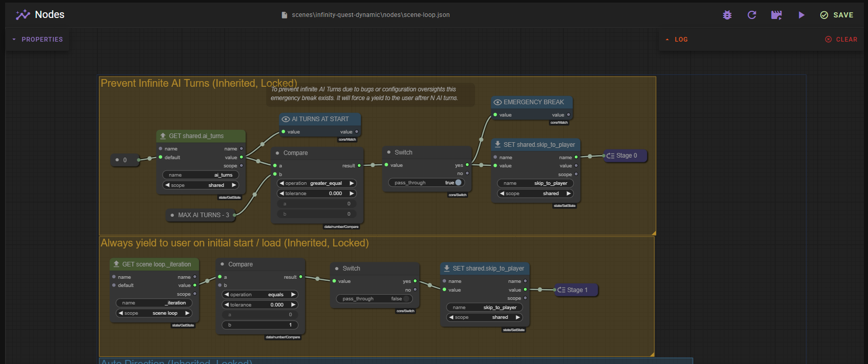Click name field skip_to_player in lower SET node

coord(485,308)
